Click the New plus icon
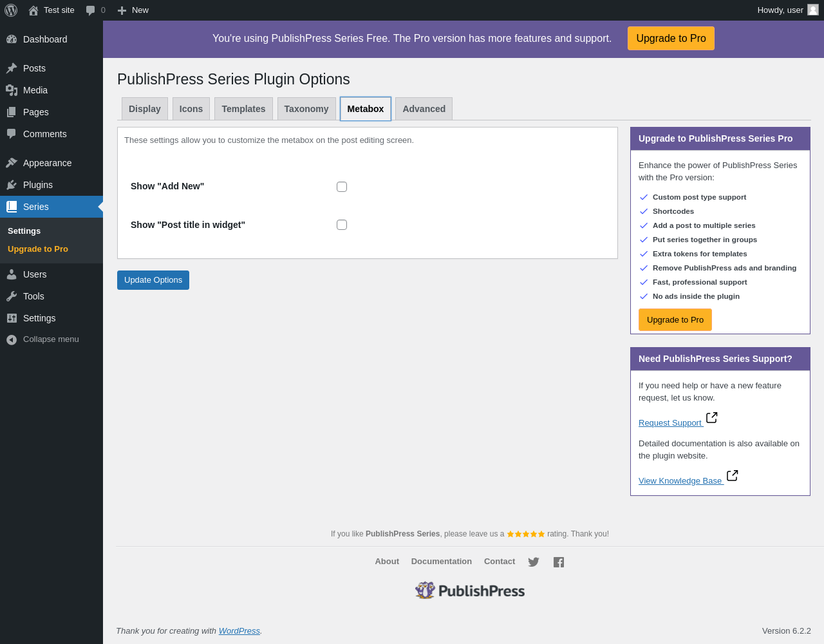This screenshot has height=644, width=824. coord(122,10)
